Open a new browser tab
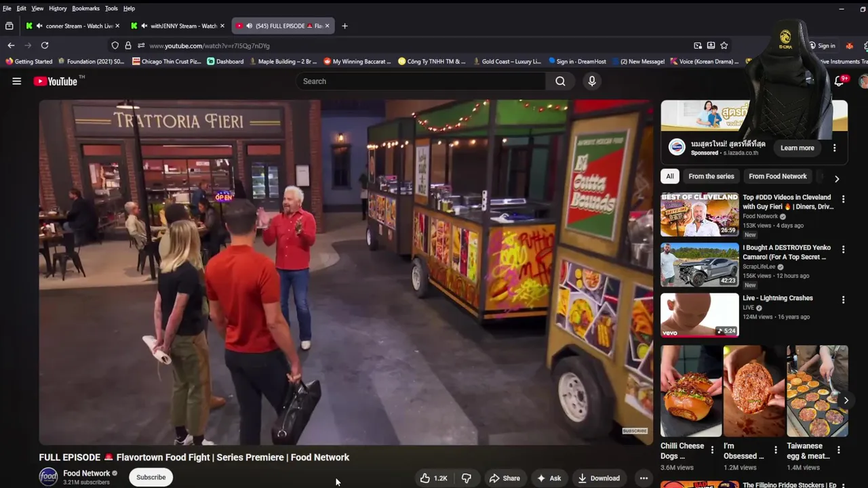This screenshot has width=868, height=488. click(344, 26)
